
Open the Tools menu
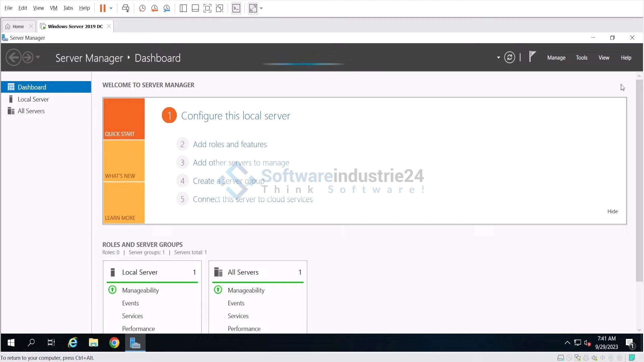click(582, 58)
